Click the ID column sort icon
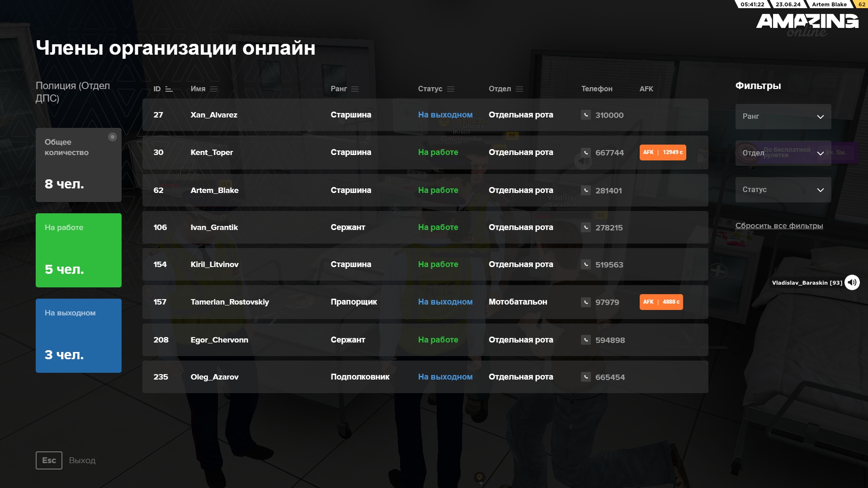Viewport: 868px width, 488px height. pos(169,89)
